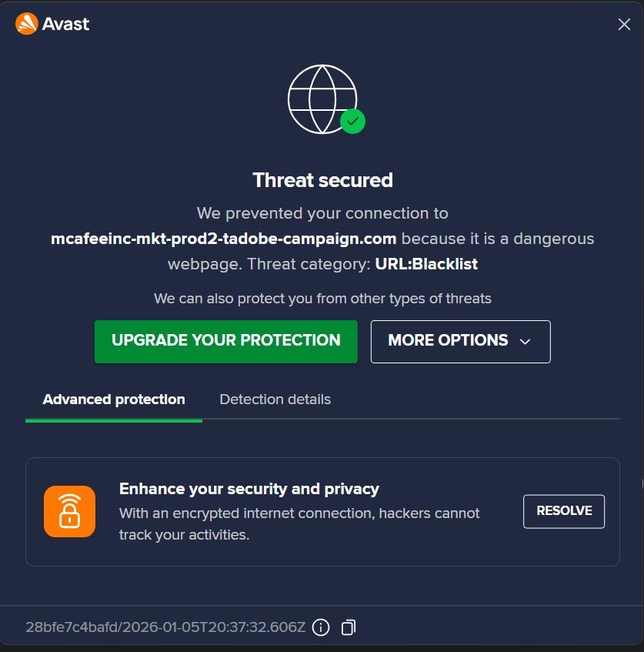Click the Threat secured heading
The height and width of the screenshot is (652, 644).
(x=322, y=180)
